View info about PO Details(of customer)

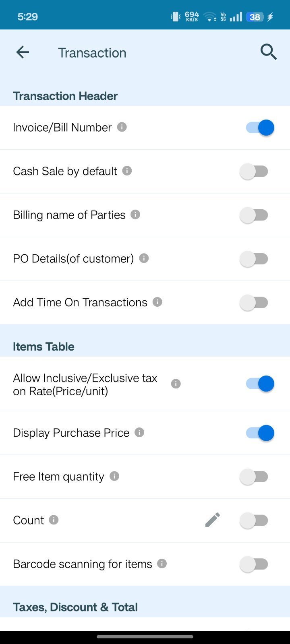coord(144,258)
